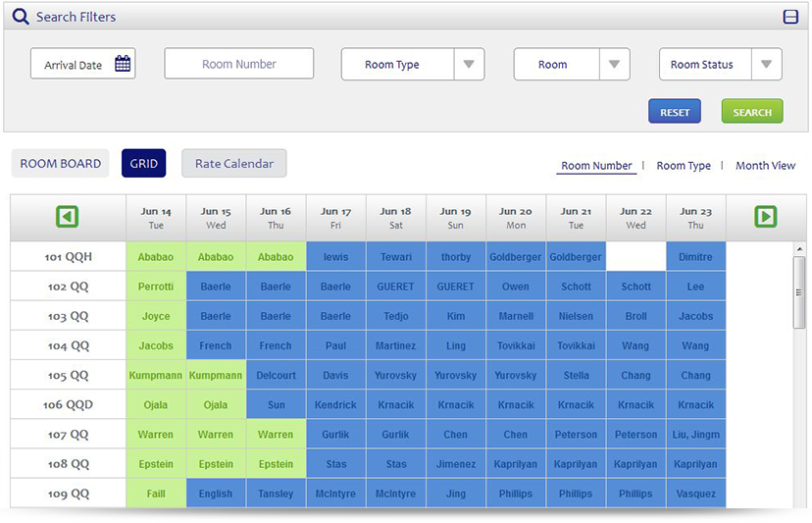Select the Jun 19 Sun column header
The image size is (812, 523).
(x=456, y=218)
